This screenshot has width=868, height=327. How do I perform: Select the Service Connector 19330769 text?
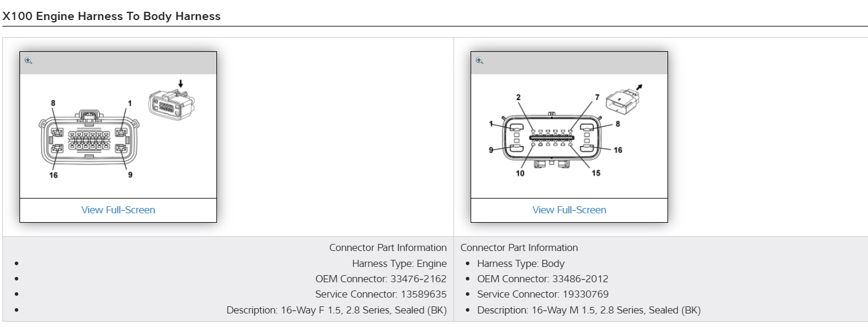pos(542,294)
